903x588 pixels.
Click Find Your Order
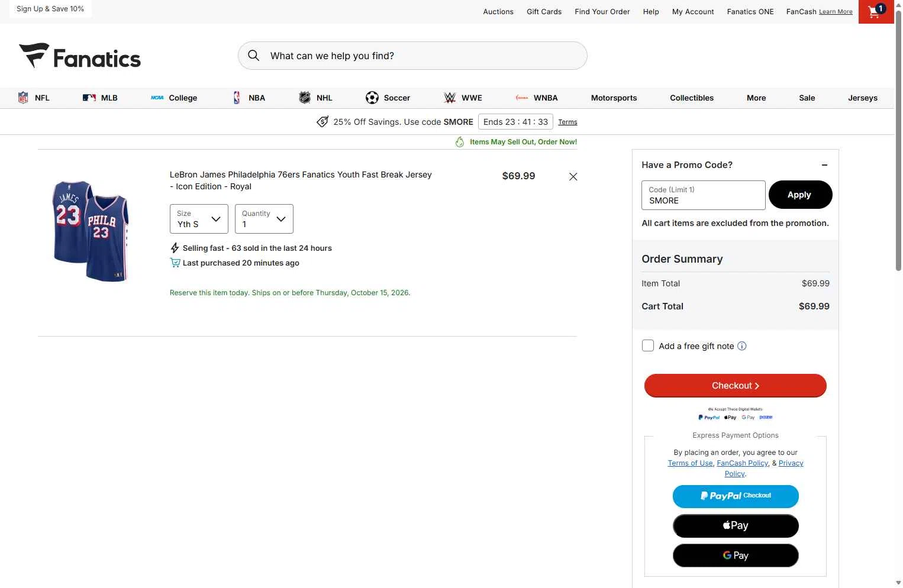pyautogui.click(x=602, y=11)
